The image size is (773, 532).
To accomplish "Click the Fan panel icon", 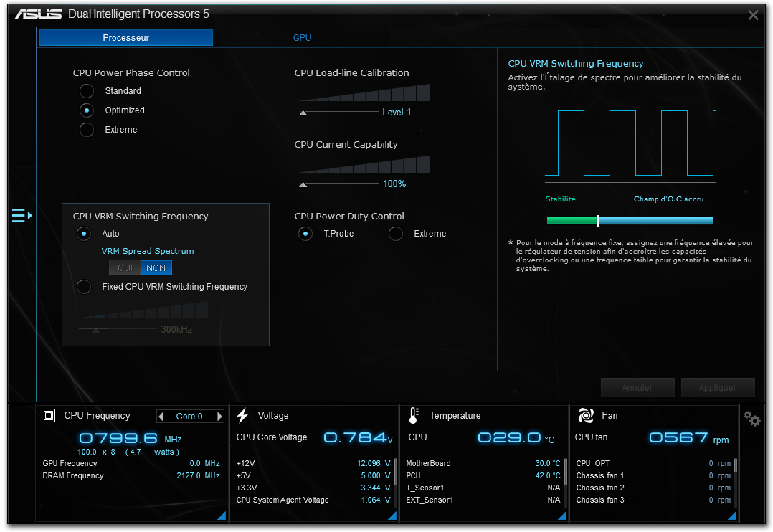I will coord(586,415).
